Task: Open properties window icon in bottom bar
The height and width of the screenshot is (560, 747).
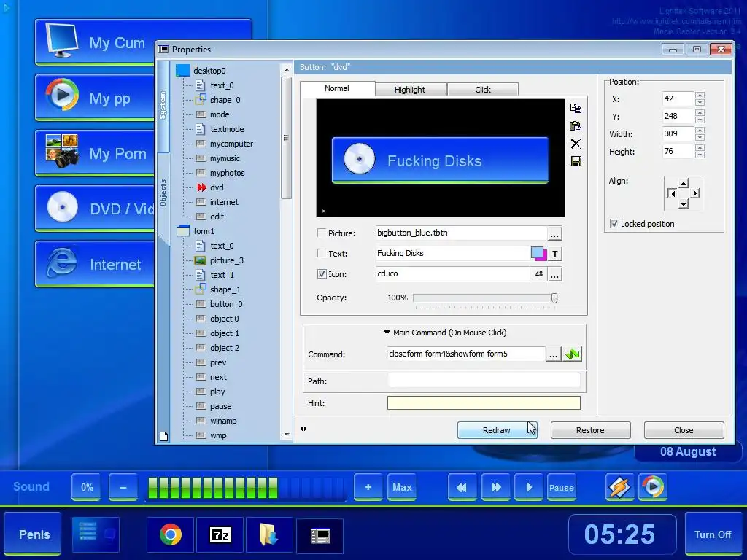Action: click(x=320, y=536)
